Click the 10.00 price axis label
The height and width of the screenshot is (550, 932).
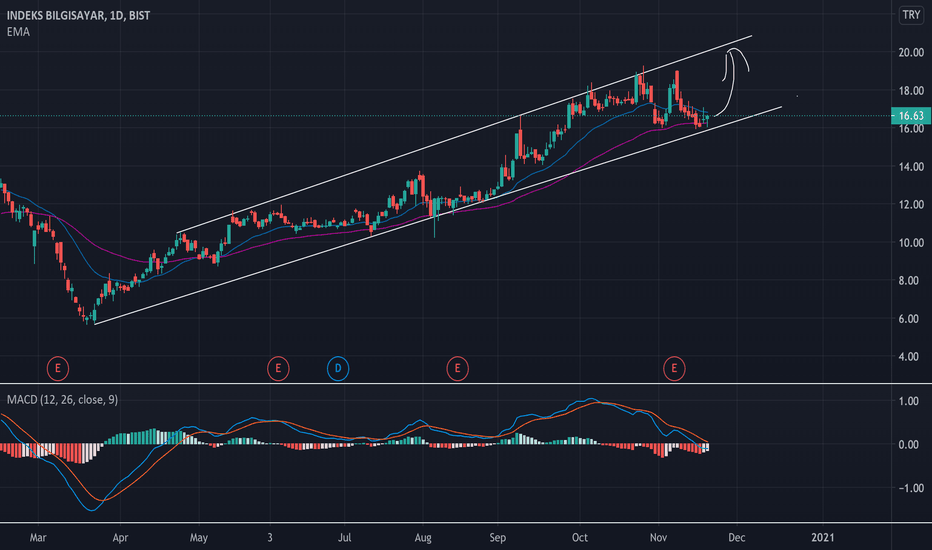click(x=911, y=243)
